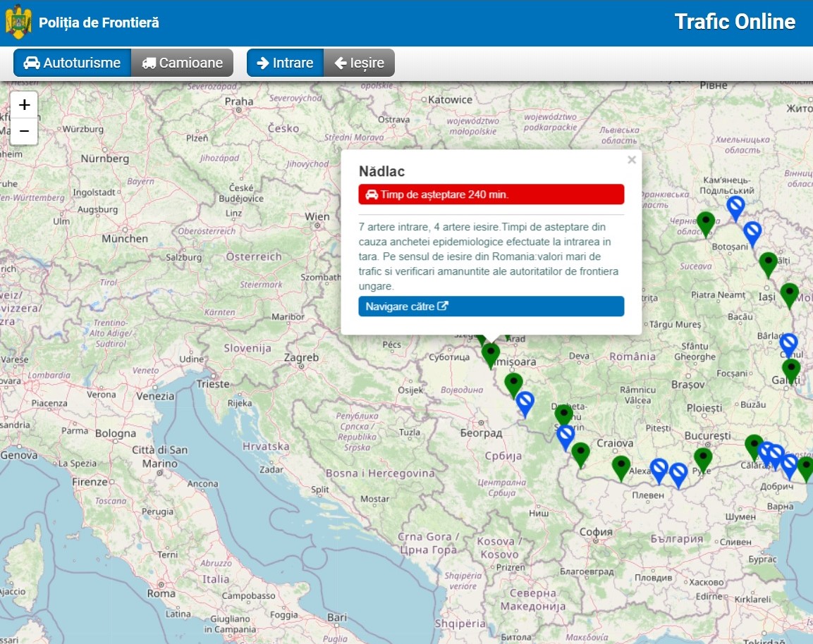Click the blue closed marker near Bârlad
Screen dimensions: 813x644
pyautogui.click(x=788, y=344)
